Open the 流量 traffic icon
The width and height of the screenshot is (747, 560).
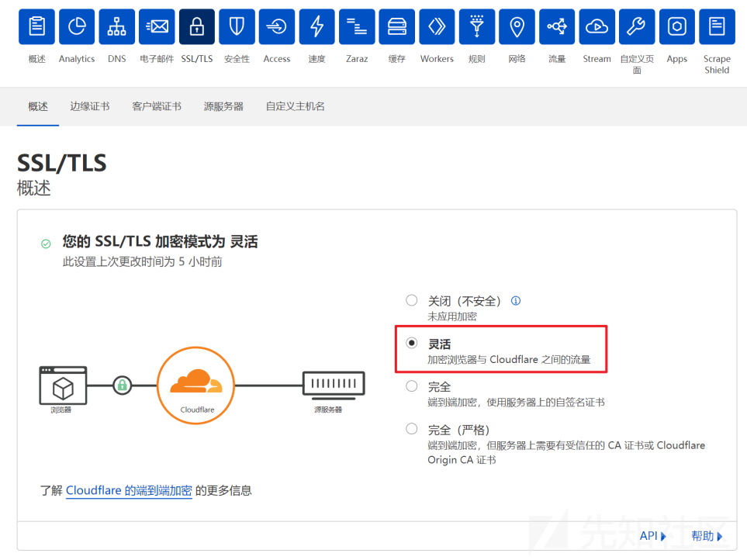[557, 26]
